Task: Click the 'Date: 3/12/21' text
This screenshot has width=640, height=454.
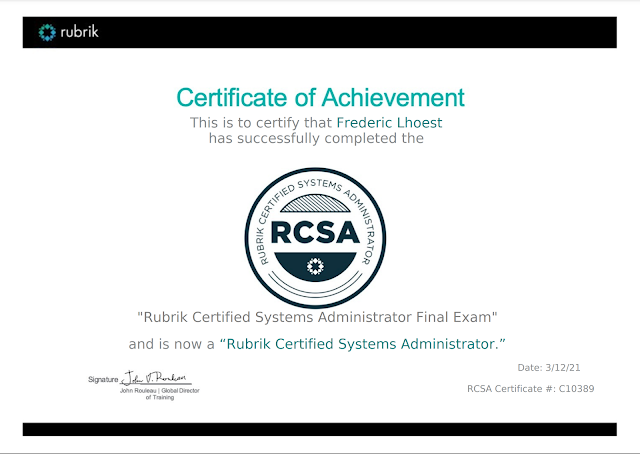Action: click(549, 367)
